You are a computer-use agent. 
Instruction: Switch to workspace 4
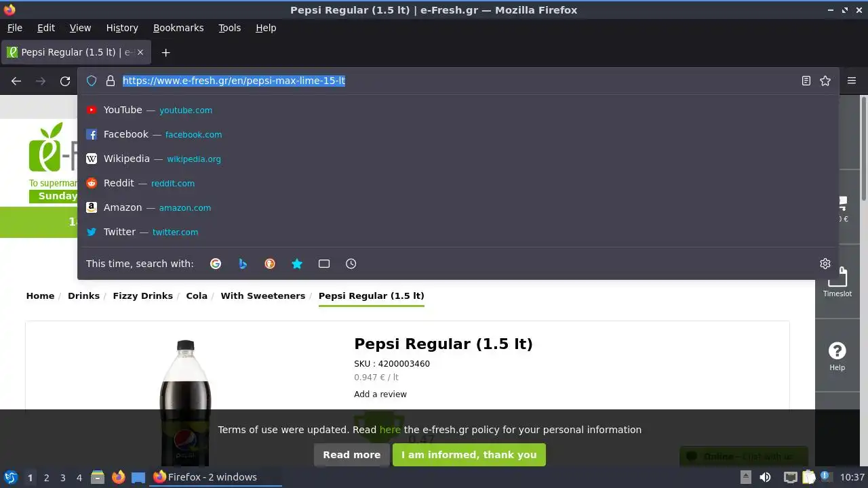[79, 477]
